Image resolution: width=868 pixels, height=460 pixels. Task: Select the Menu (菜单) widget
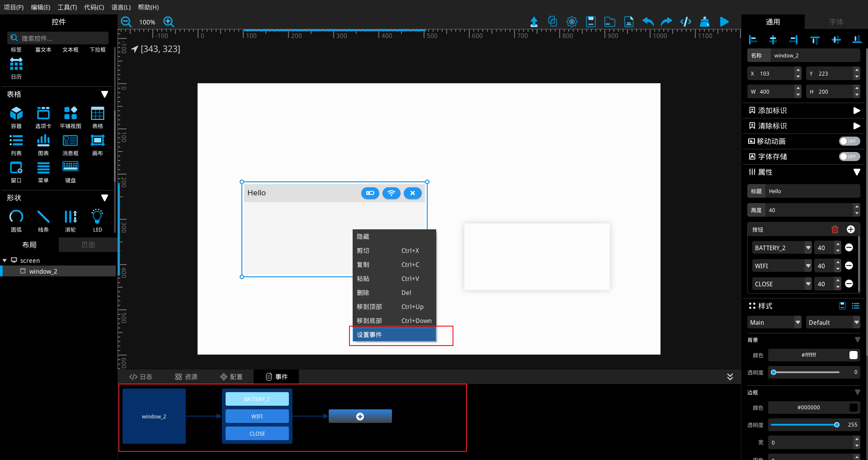point(43,172)
